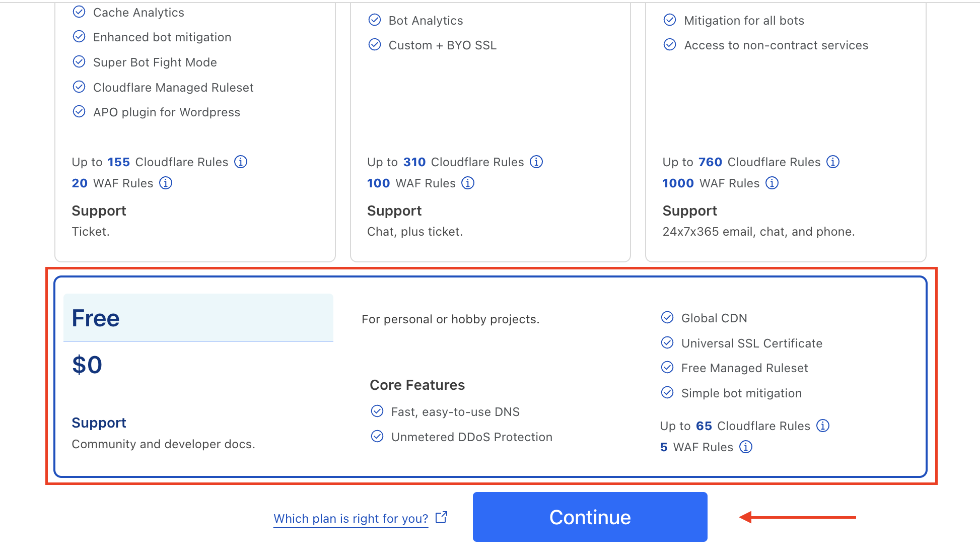
Task: Click the checkmark beside Global CDN
Action: pos(667,317)
